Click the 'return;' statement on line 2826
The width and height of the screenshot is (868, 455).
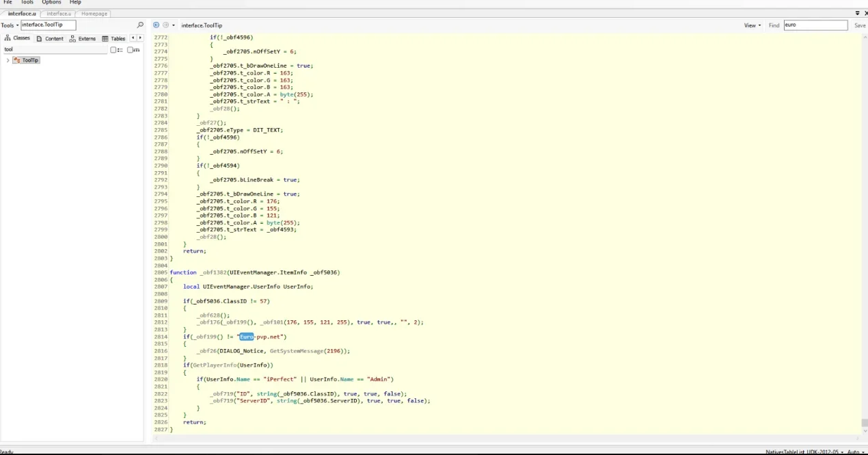(x=195, y=422)
